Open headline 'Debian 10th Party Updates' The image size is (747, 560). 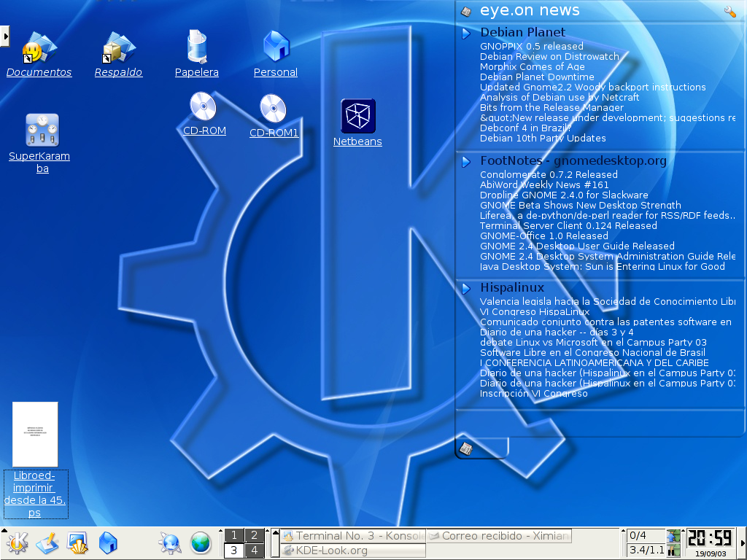click(x=543, y=138)
